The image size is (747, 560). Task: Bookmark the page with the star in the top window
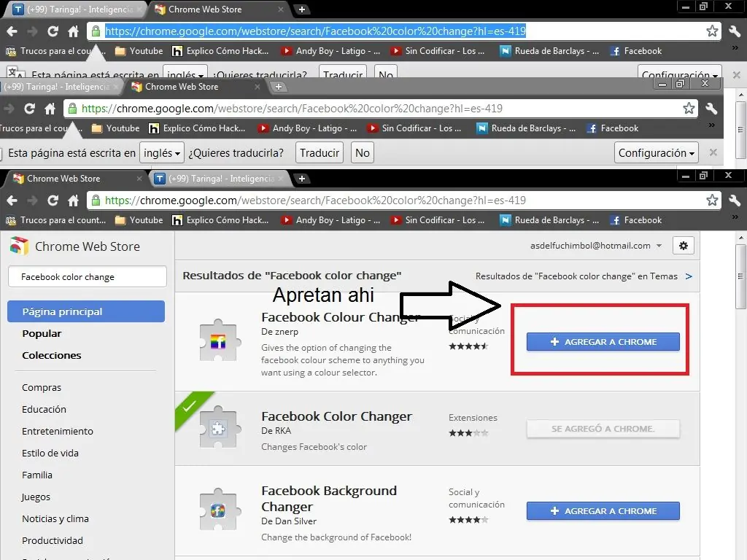pyautogui.click(x=712, y=31)
